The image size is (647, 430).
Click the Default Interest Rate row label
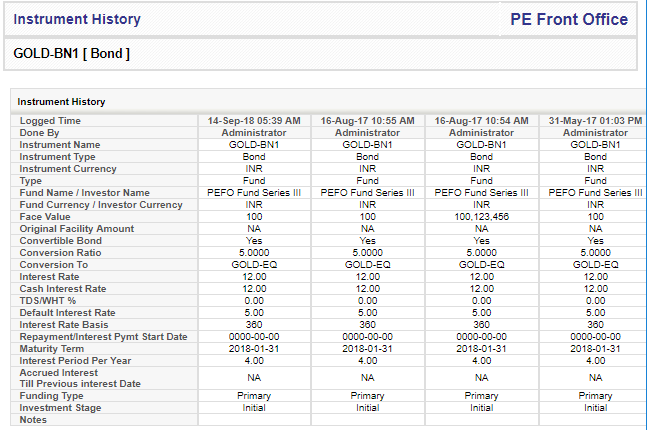[x=67, y=313]
